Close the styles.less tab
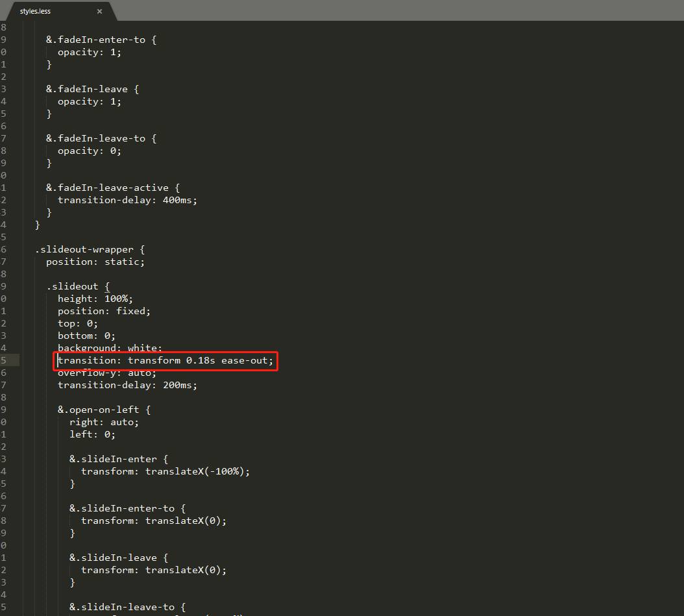684x616 pixels. click(x=99, y=11)
